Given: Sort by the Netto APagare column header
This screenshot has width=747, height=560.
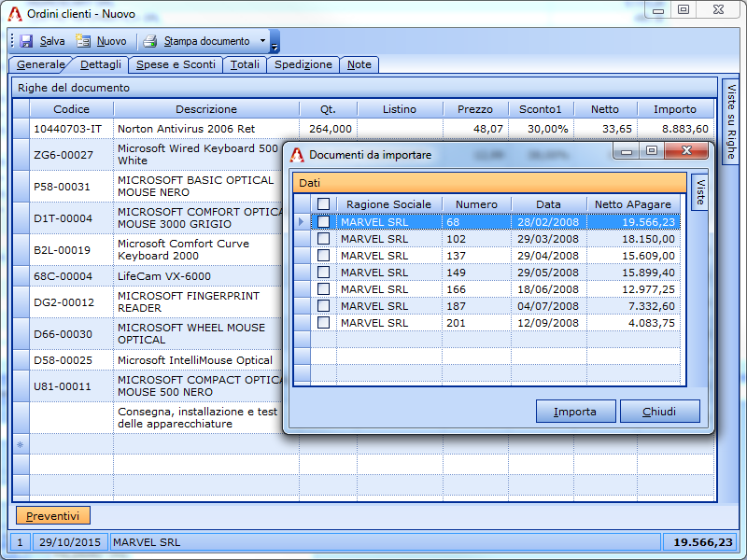Looking at the screenshot, I should click(633, 204).
